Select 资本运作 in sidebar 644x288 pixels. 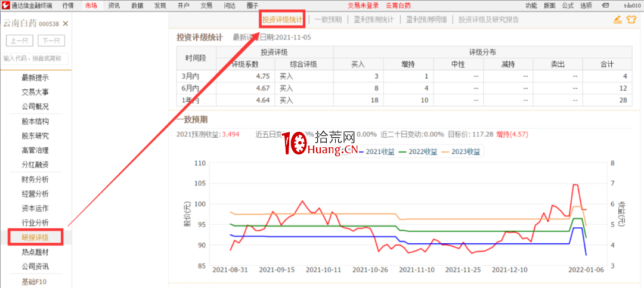pos(35,208)
